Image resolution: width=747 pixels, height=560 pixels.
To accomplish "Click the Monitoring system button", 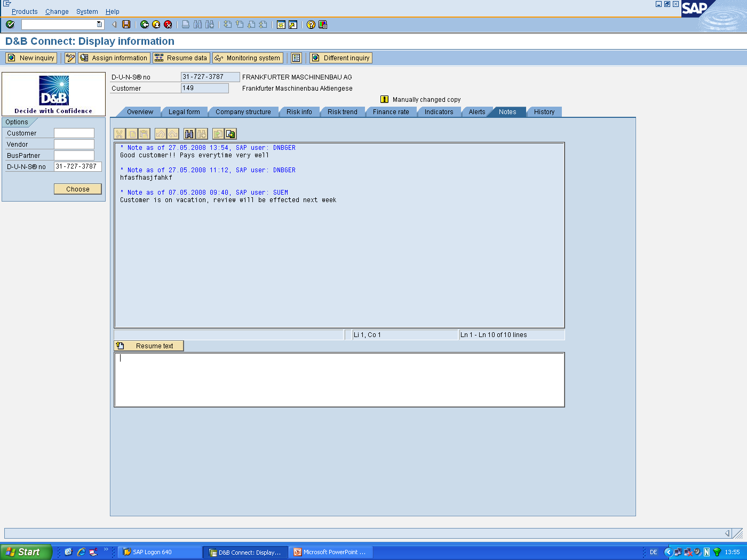I will point(248,58).
